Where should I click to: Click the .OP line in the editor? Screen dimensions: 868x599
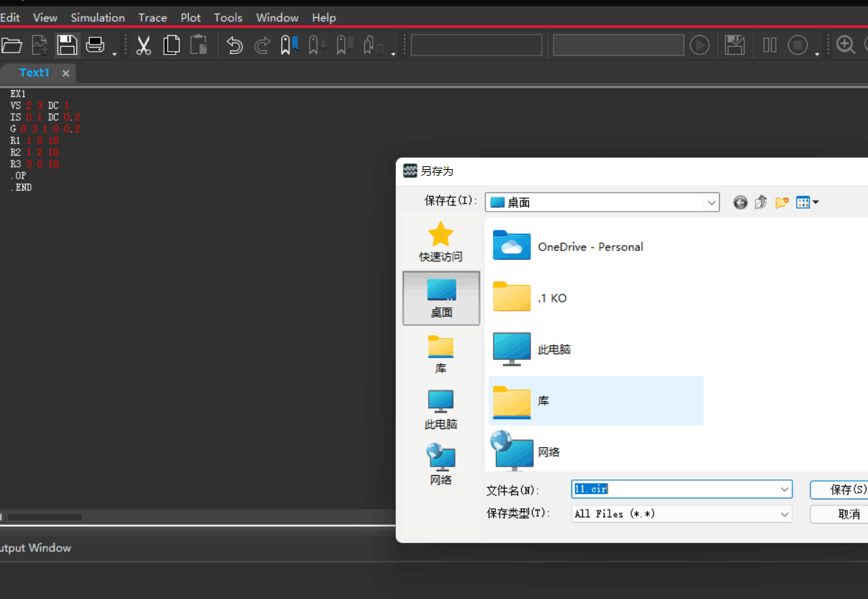(x=19, y=176)
